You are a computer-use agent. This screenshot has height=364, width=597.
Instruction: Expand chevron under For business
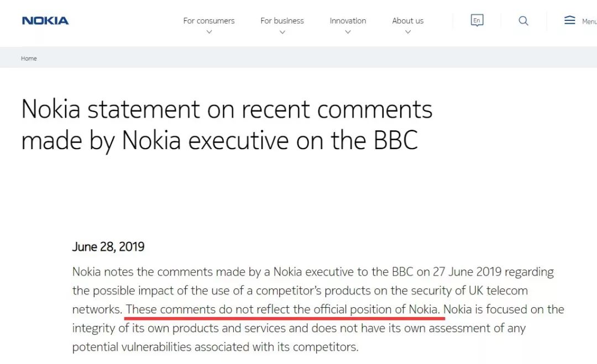[x=282, y=32]
